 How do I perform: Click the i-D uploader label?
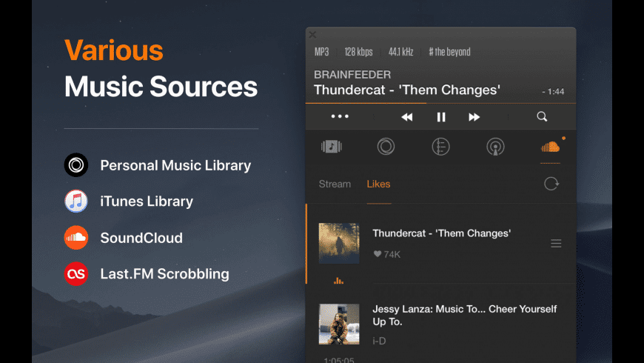[x=379, y=341]
